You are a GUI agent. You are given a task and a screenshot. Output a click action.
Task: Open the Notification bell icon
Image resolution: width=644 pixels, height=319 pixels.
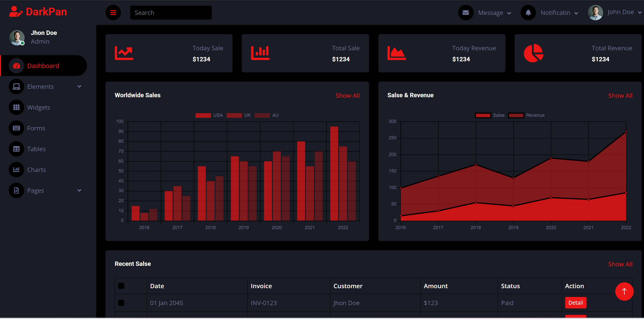[528, 13]
